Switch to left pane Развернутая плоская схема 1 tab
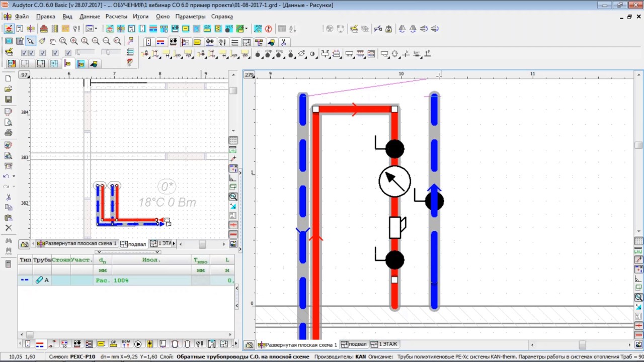Screen dimensions: 644x362 tap(77, 244)
